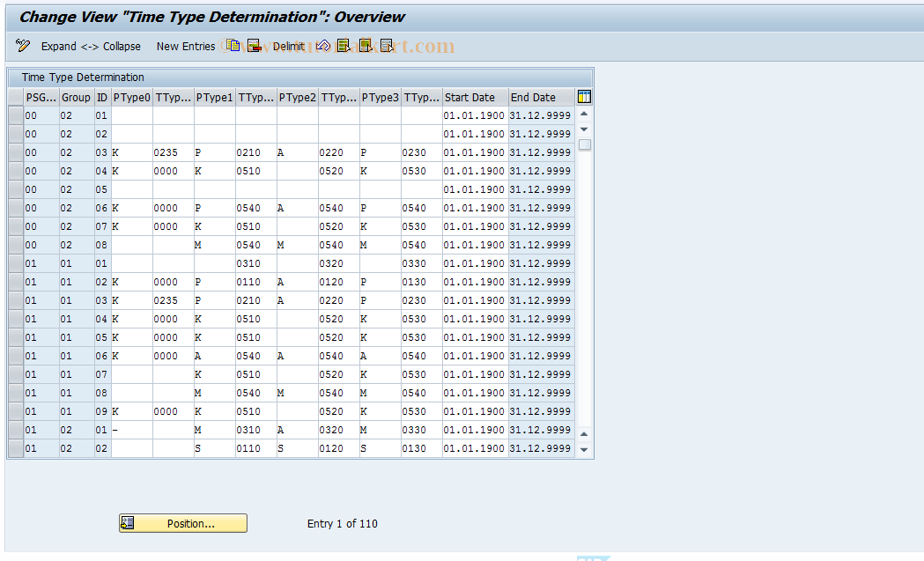Click the Select Block icon
The height and width of the screenshot is (561, 924).
[366, 46]
